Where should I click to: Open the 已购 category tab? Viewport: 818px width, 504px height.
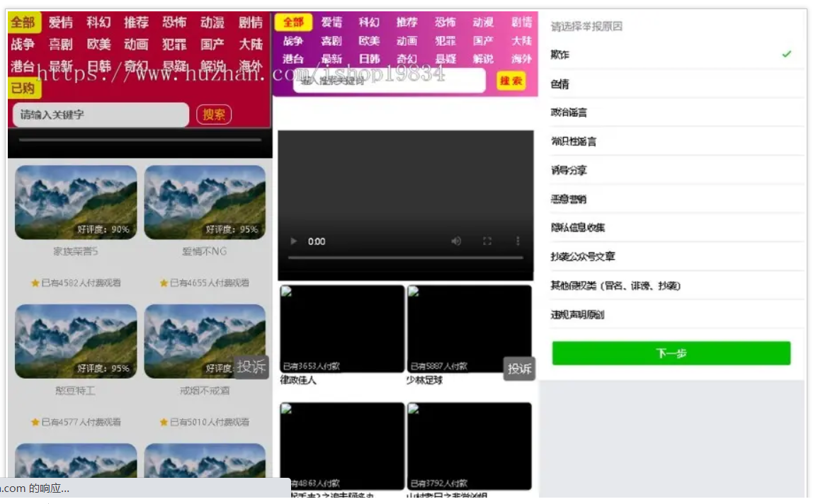(23, 87)
